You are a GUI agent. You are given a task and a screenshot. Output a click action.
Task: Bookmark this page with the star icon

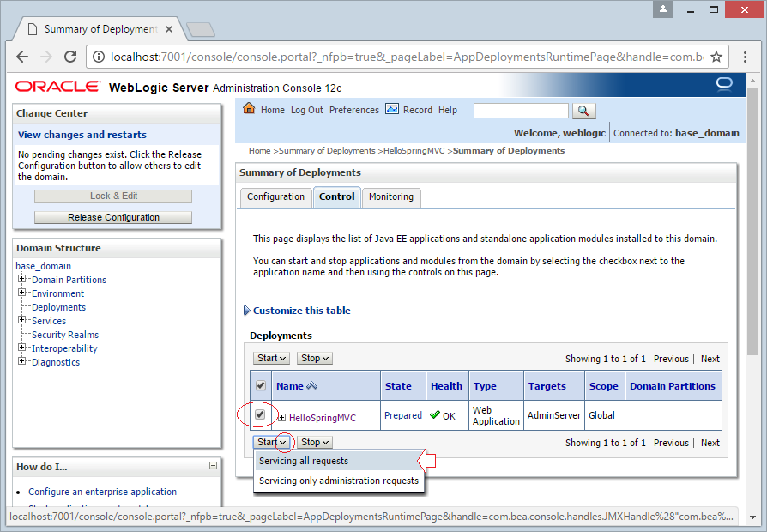click(716, 57)
